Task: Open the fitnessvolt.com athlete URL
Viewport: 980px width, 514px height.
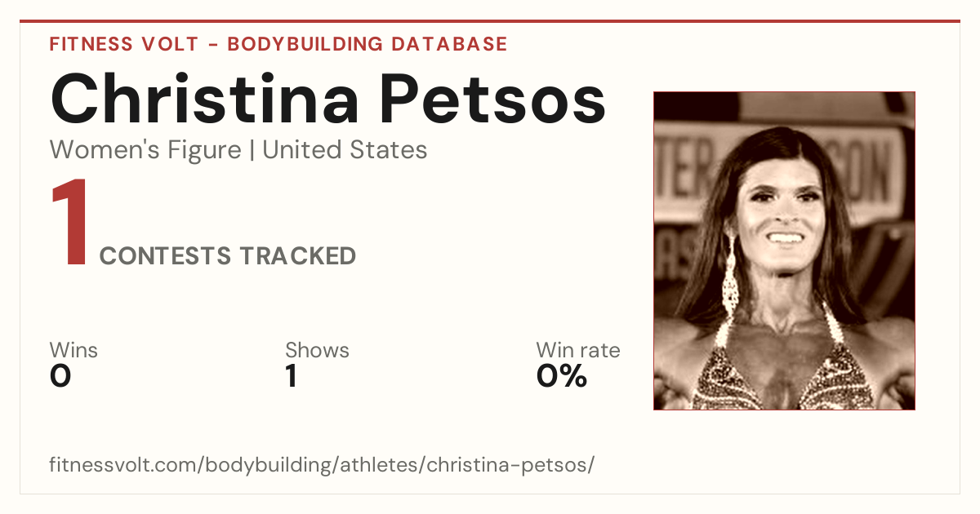Action: coord(322,466)
